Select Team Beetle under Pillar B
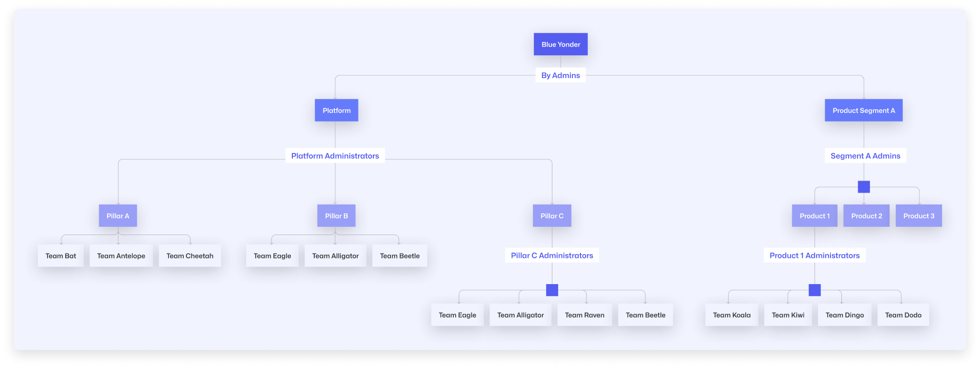Image resolution: width=980 pixels, height=368 pixels. tap(400, 256)
